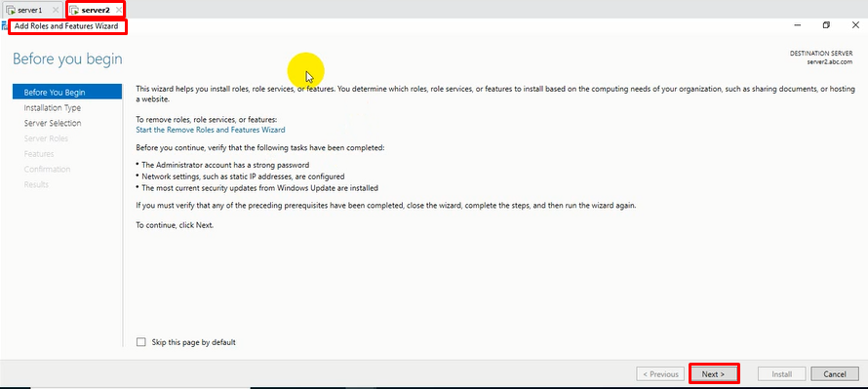Select the server2 VM tab
The height and width of the screenshot is (389, 868).
coord(96,10)
